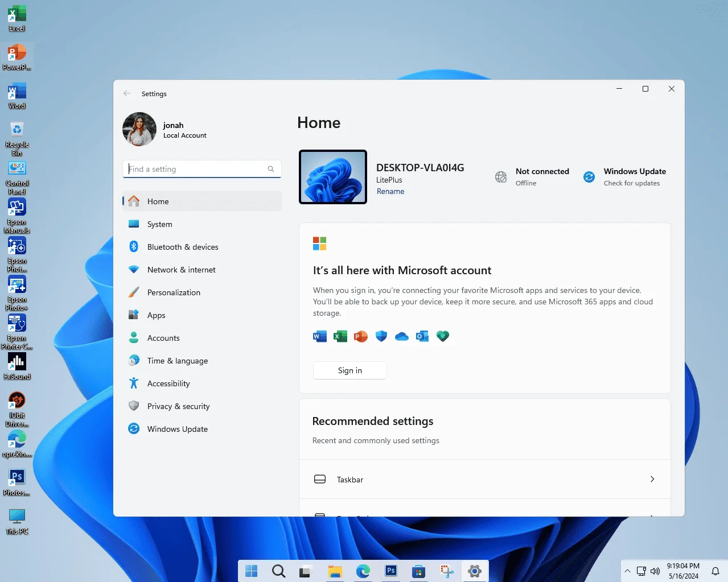Open the Excel desktop shortcut
Image resolution: width=728 pixels, height=582 pixels.
coord(17,18)
